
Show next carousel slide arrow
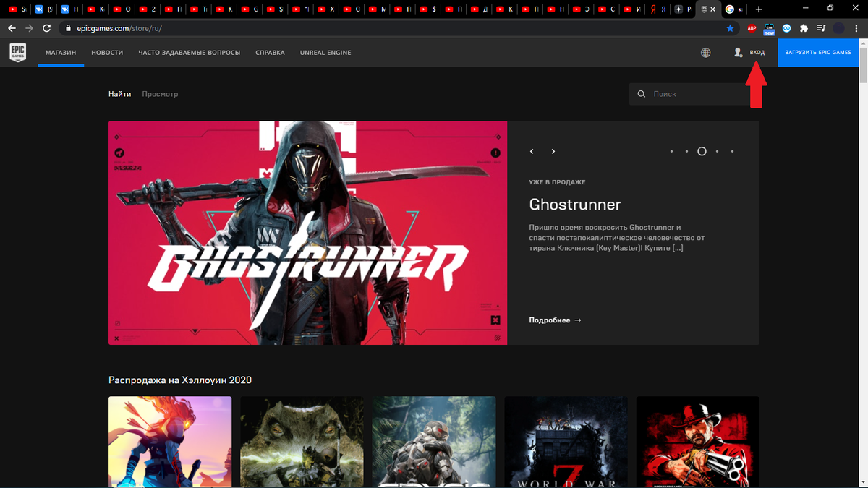click(x=553, y=151)
